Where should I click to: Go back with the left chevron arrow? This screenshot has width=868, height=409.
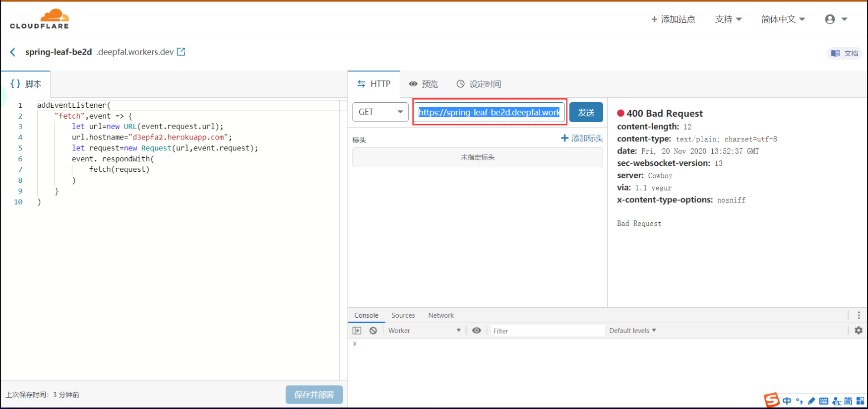click(x=13, y=52)
